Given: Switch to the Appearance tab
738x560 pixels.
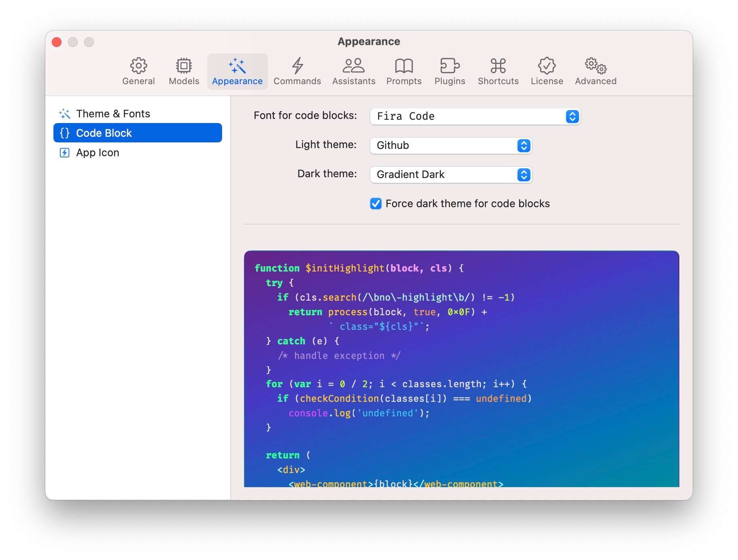Looking at the screenshot, I should 238,72.
